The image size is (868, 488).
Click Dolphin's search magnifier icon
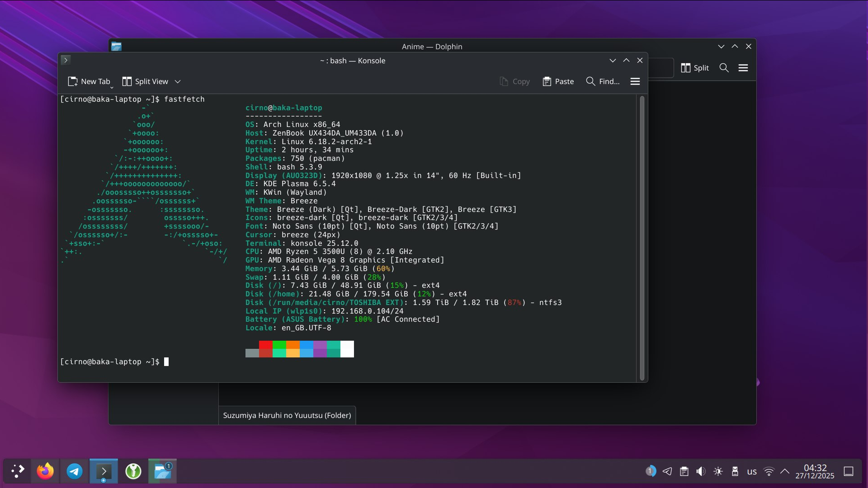coord(724,68)
